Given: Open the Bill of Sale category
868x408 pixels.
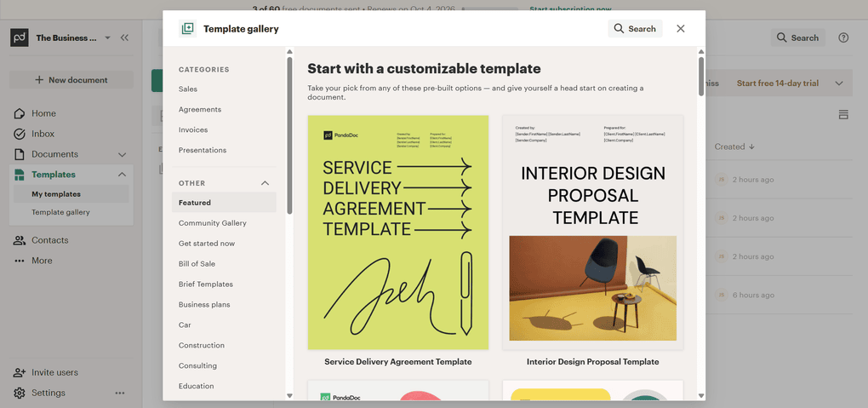Looking at the screenshot, I should [x=197, y=264].
